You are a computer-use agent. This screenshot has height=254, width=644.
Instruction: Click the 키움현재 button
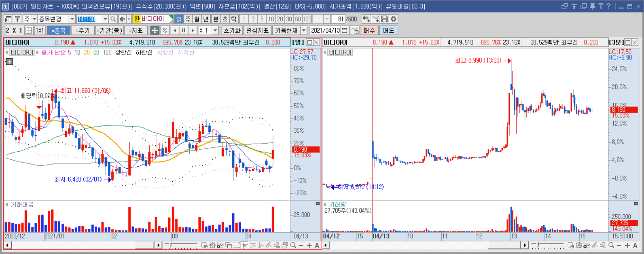point(286,30)
